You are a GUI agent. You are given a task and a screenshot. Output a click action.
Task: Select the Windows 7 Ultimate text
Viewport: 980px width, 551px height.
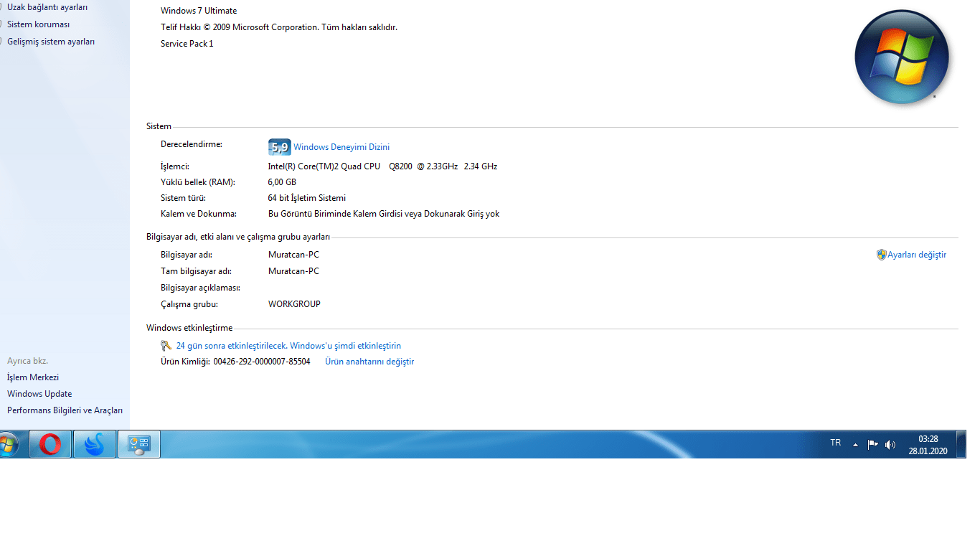tap(199, 11)
